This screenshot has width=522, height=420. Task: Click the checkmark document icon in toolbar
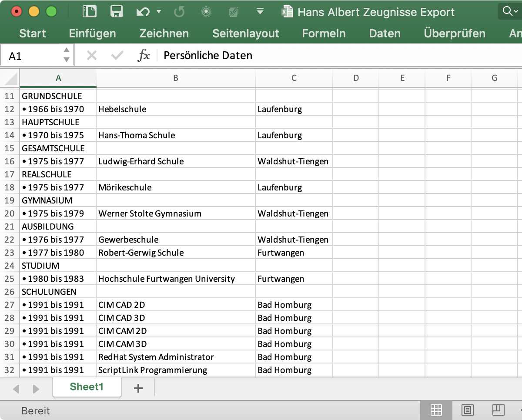tap(233, 12)
